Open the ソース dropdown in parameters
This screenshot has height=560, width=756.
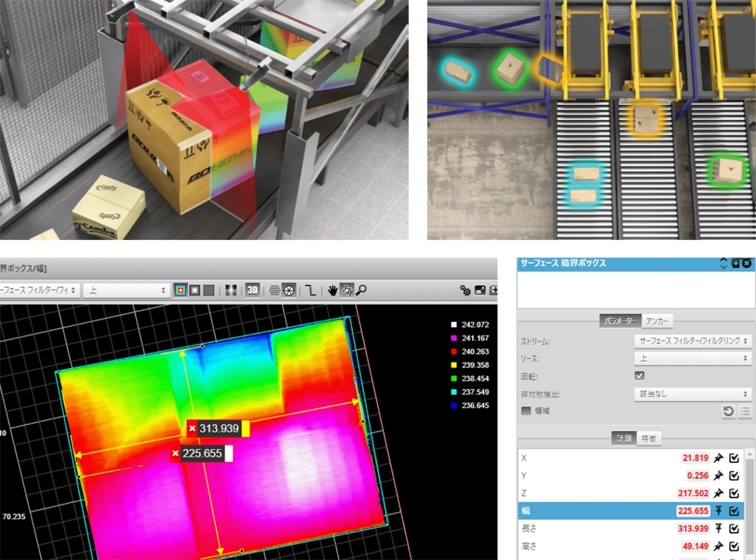pos(692,358)
